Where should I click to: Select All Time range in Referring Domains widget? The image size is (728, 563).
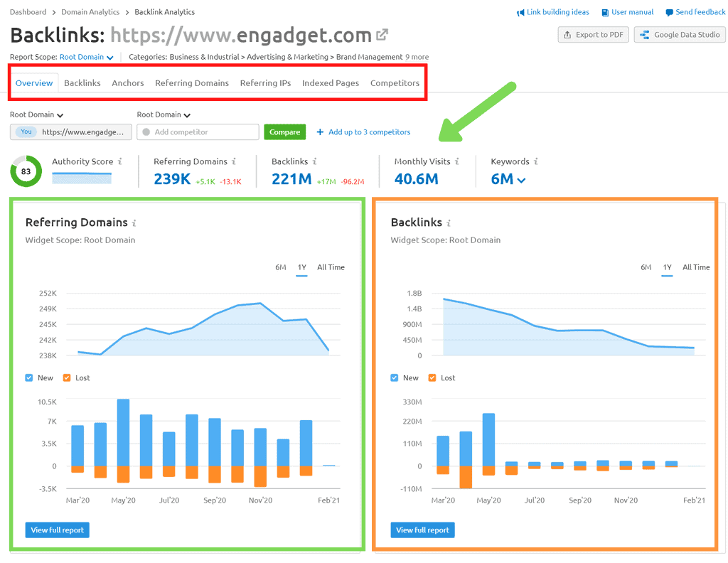pyautogui.click(x=331, y=267)
